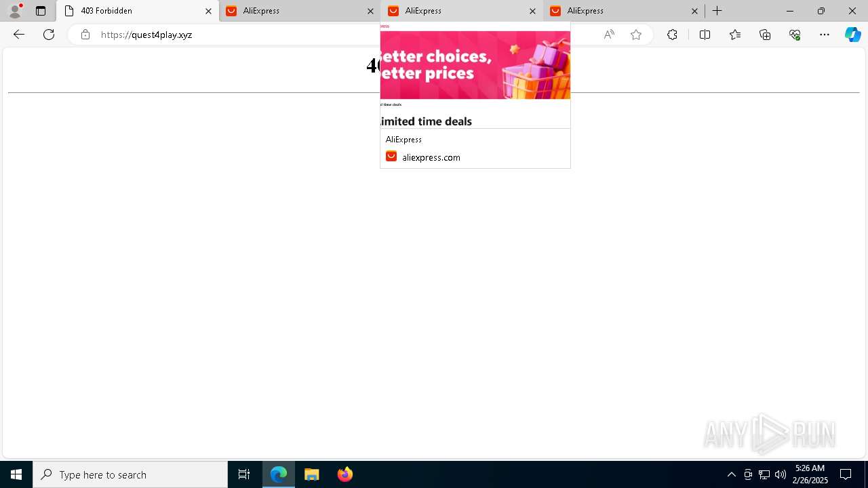Open Settings and more ellipsis menu
The width and height of the screenshot is (868, 488).
[825, 35]
